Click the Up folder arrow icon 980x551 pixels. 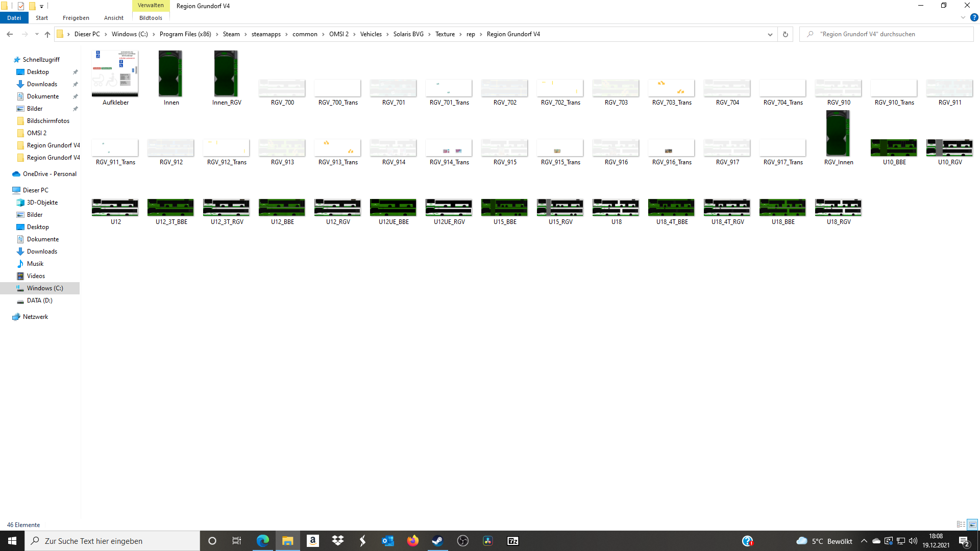click(x=47, y=34)
